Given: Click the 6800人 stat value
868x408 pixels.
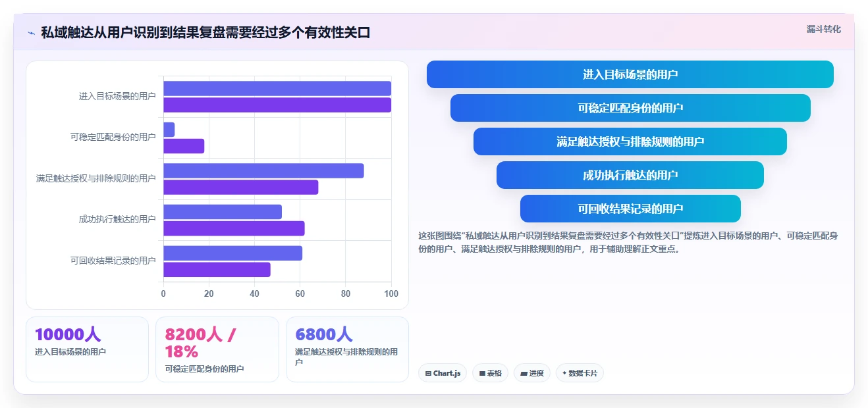Looking at the screenshot, I should (324, 335).
